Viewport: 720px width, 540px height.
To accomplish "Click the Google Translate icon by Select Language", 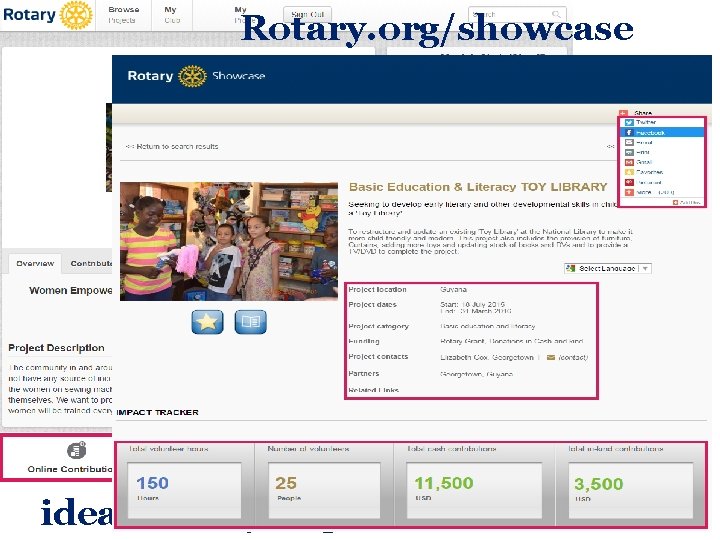I will [571, 269].
